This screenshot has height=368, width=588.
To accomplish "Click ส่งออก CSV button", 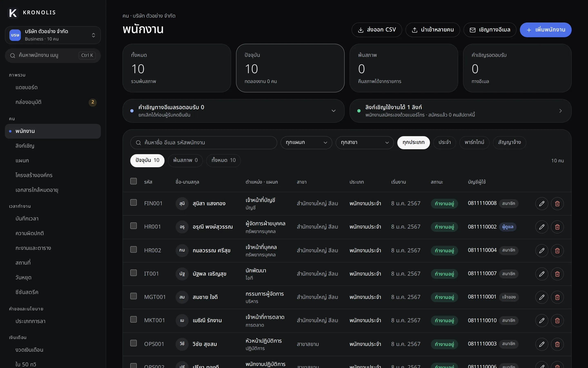I will pos(377,30).
